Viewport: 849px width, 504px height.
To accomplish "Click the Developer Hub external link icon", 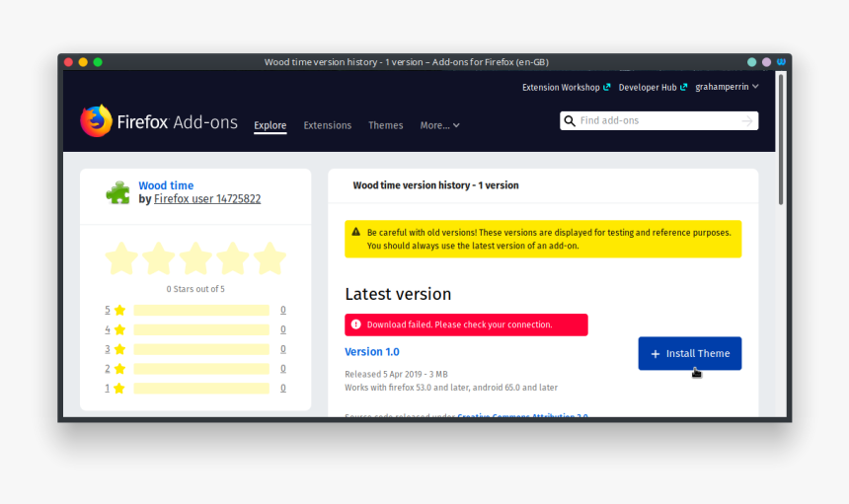I will [684, 87].
